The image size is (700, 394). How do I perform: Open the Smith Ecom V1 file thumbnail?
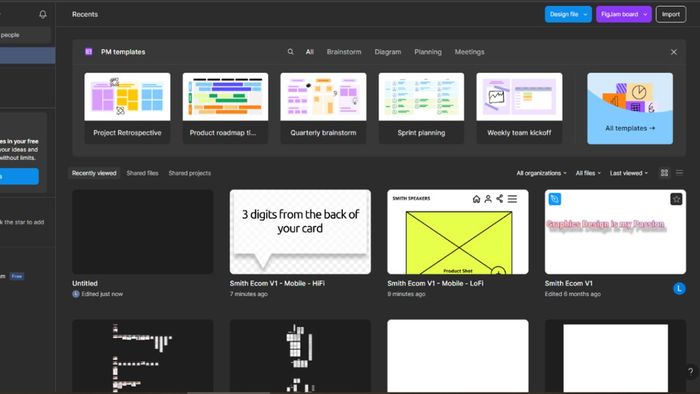click(x=615, y=232)
